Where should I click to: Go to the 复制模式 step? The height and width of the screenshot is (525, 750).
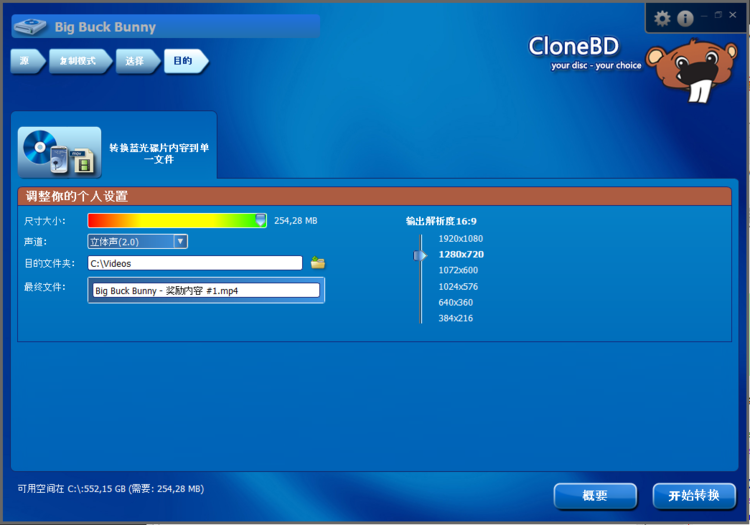[x=80, y=61]
